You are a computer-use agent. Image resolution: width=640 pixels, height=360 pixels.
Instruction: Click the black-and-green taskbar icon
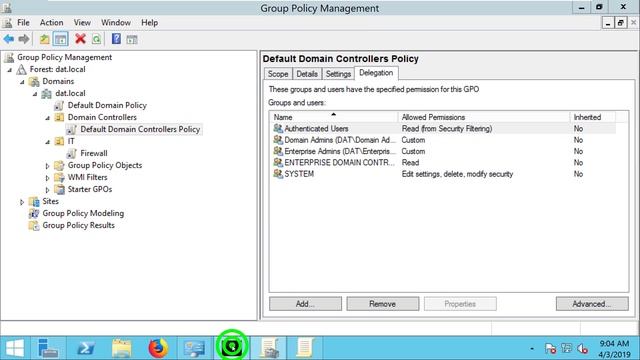click(x=232, y=347)
